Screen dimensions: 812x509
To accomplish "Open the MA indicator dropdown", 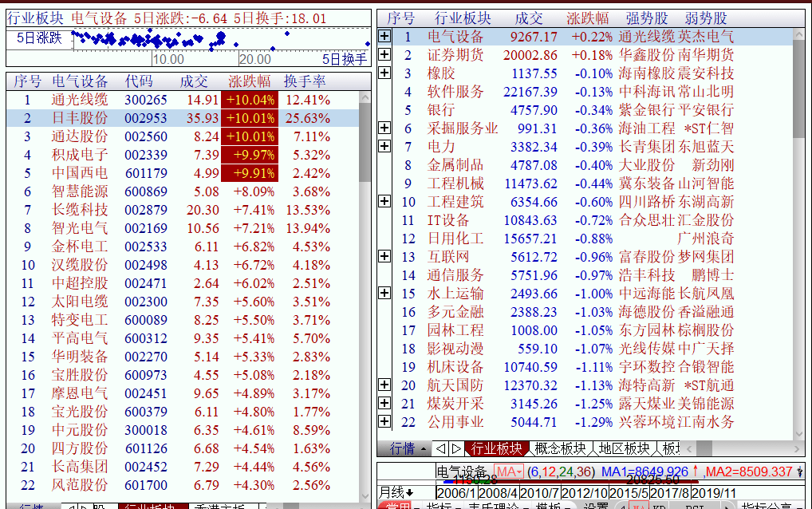I will (x=509, y=472).
